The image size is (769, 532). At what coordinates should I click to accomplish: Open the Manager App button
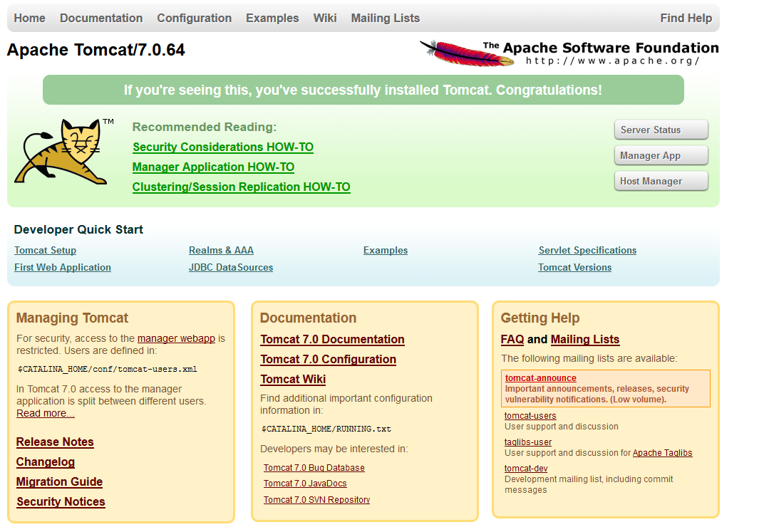661,155
